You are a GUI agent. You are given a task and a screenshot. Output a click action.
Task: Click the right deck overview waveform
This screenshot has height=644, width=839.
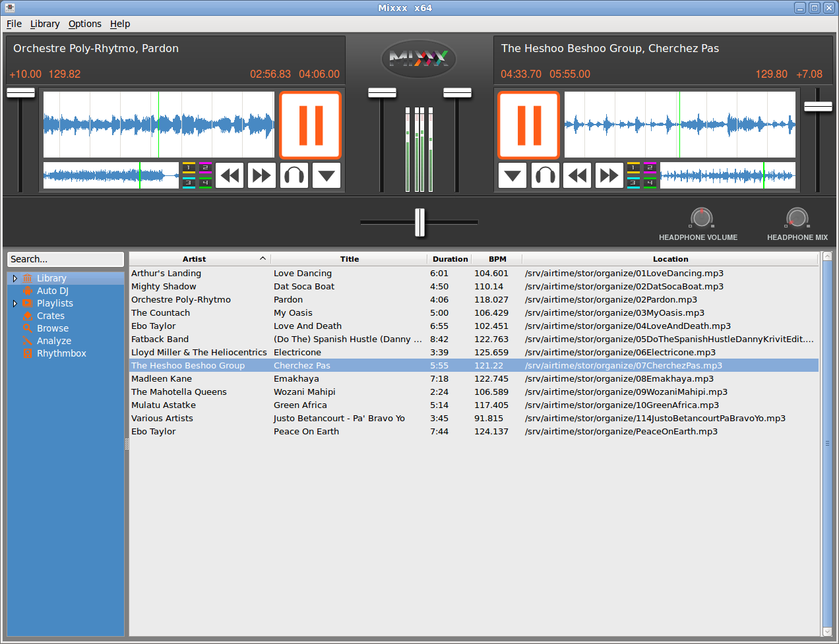[728, 175]
